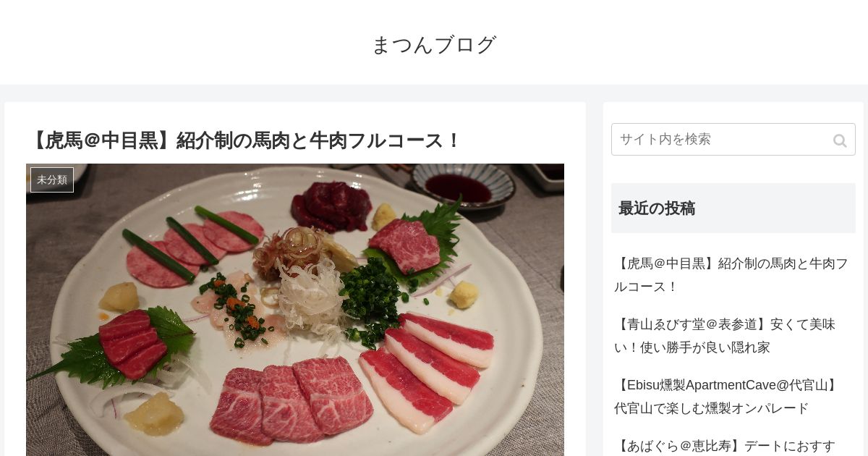Image resolution: width=868 pixels, height=456 pixels.
Task: Open the 未分類 category label on image
Action: coord(52,180)
